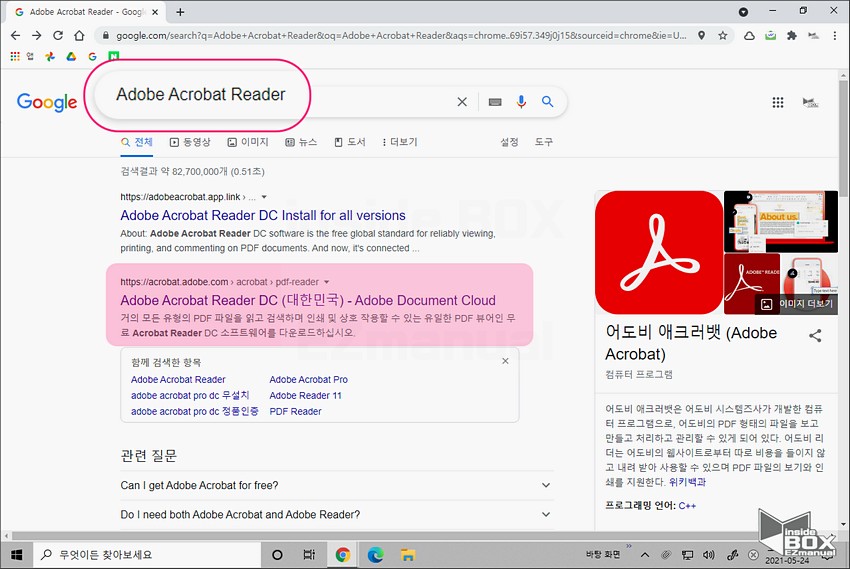This screenshot has height=569, width=850.
Task: Open the 더보기 menu
Action: (400, 142)
